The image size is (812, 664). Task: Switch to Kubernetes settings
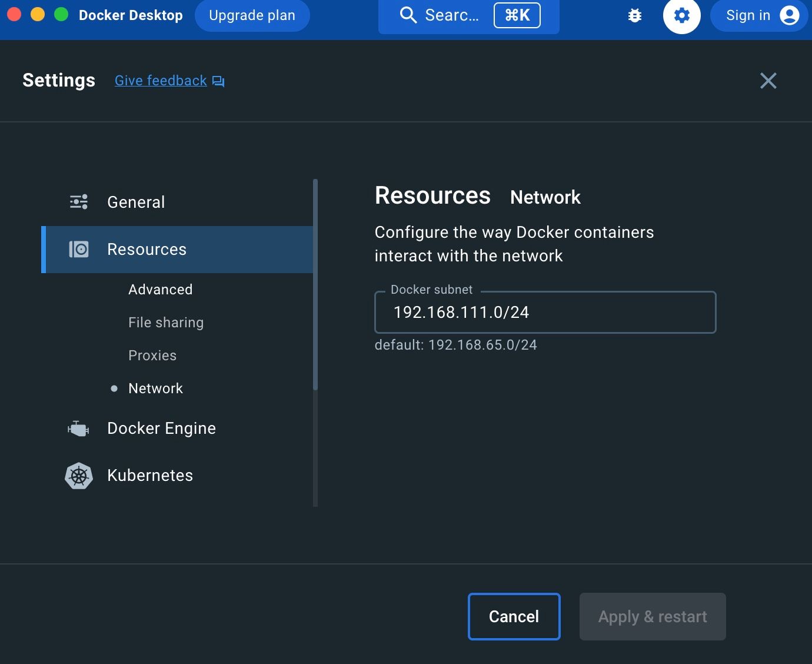pos(150,476)
